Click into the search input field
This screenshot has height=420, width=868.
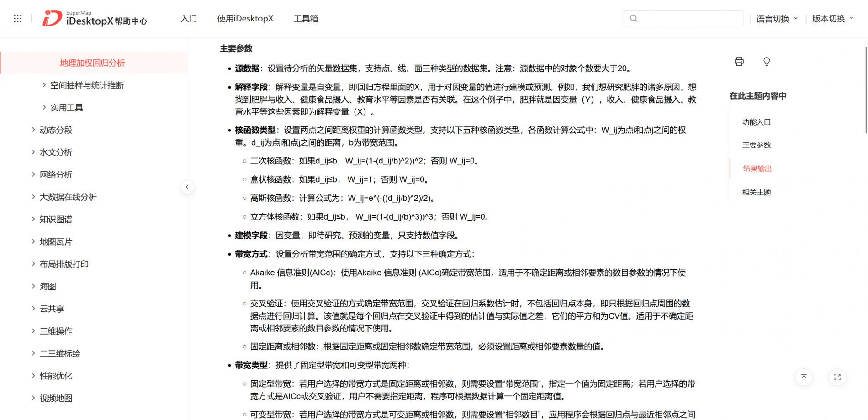[683, 18]
